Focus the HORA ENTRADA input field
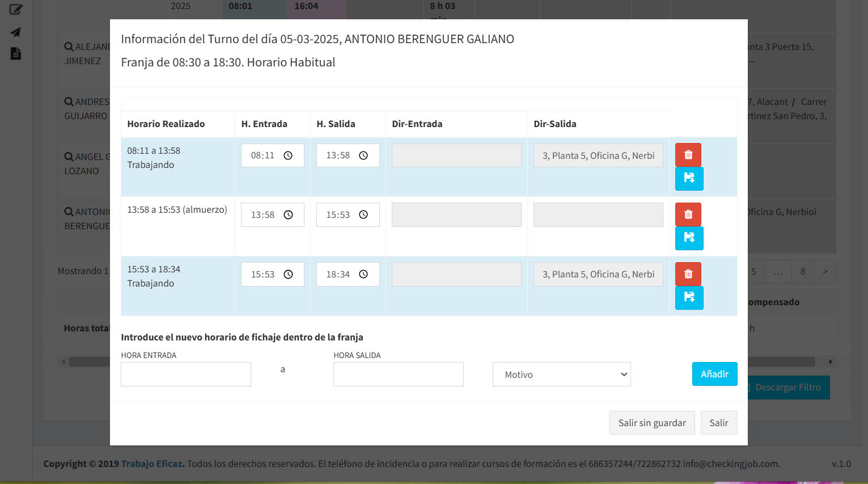 [x=186, y=374]
